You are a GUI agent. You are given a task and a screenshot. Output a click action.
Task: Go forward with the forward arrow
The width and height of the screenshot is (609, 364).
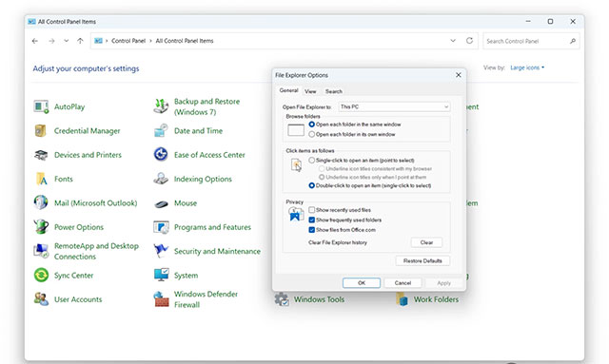tap(51, 41)
